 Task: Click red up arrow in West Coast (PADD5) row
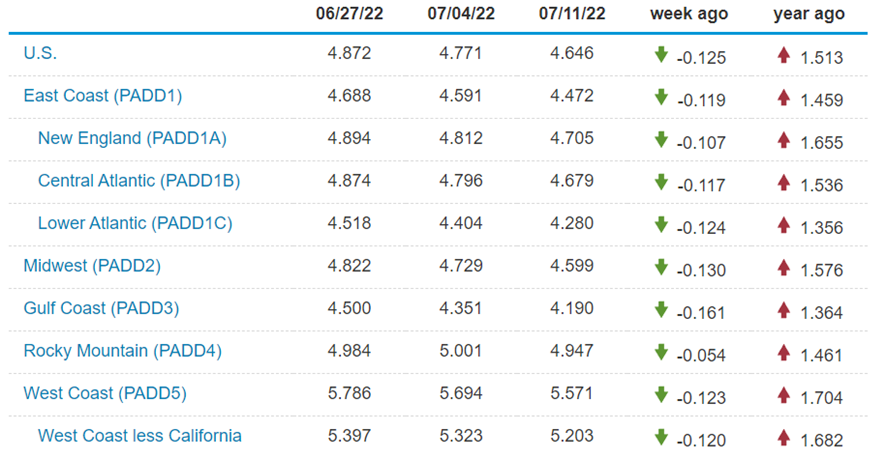pyautogui.click(x=784, y=395)
